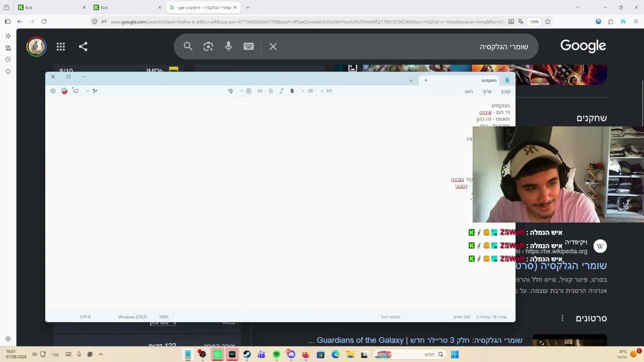Open WhatsApp from the taskbar
This screenshot has height=362, width=644.
click(217, 354)
